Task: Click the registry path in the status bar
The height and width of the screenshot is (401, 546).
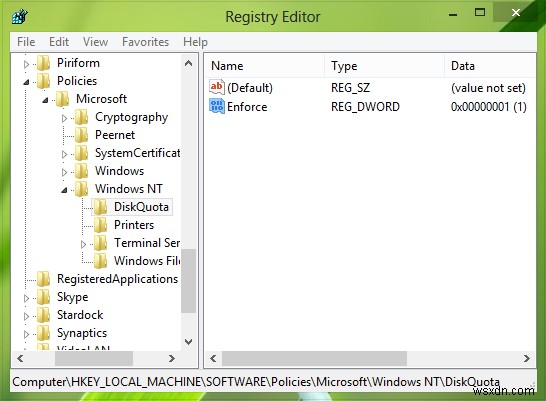Action: tap(256, 382)
